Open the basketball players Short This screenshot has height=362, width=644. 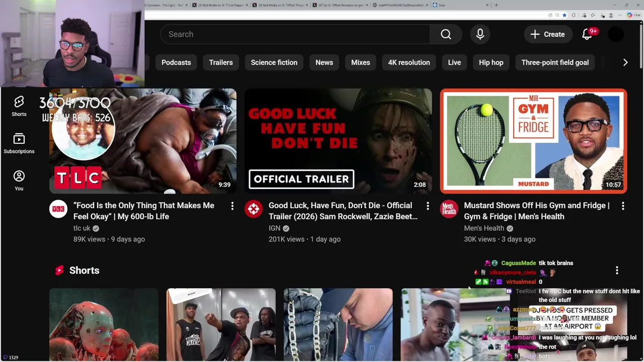221,325
